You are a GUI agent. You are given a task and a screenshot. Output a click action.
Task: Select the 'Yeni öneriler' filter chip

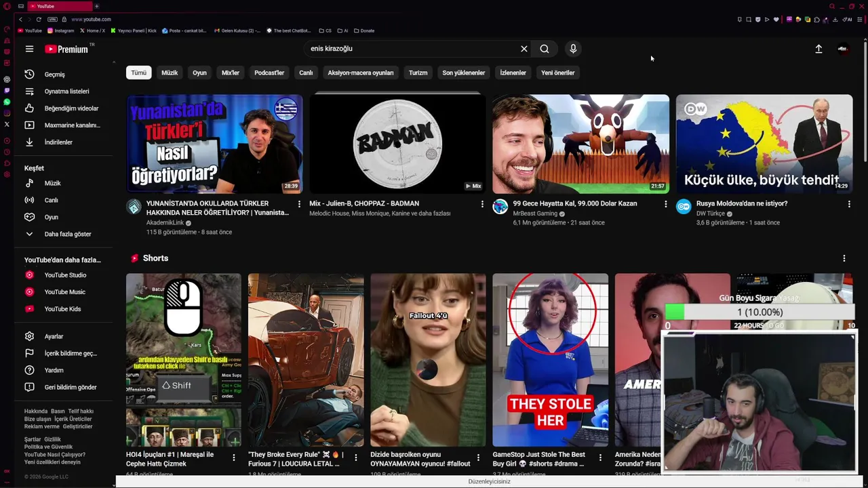point(558,73)
